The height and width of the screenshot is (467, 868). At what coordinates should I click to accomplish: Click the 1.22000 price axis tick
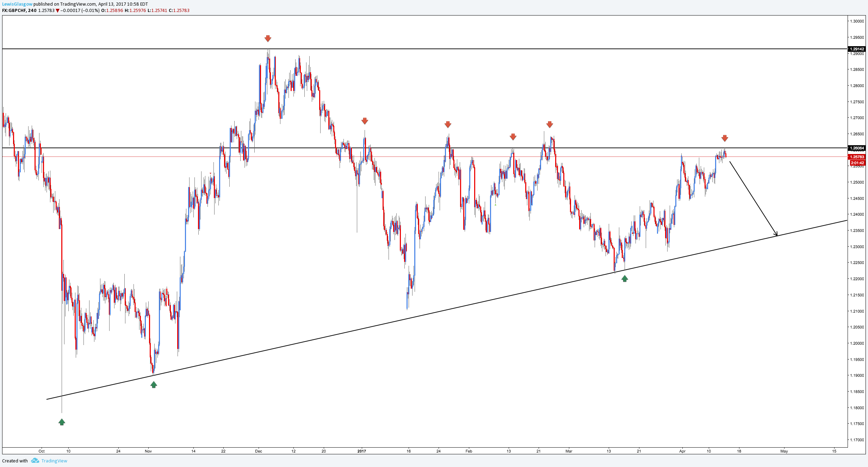click(x=857, y=279)
